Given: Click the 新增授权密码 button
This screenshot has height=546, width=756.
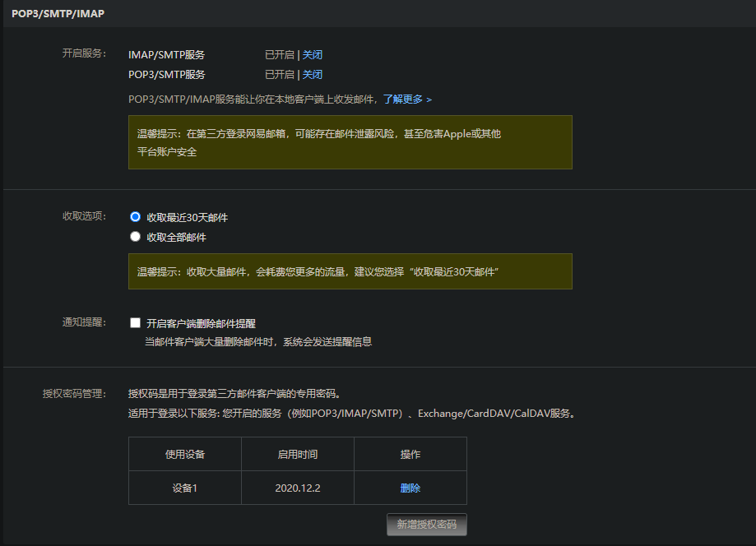Looking at the screenshot, I should [x=426, y=525].
